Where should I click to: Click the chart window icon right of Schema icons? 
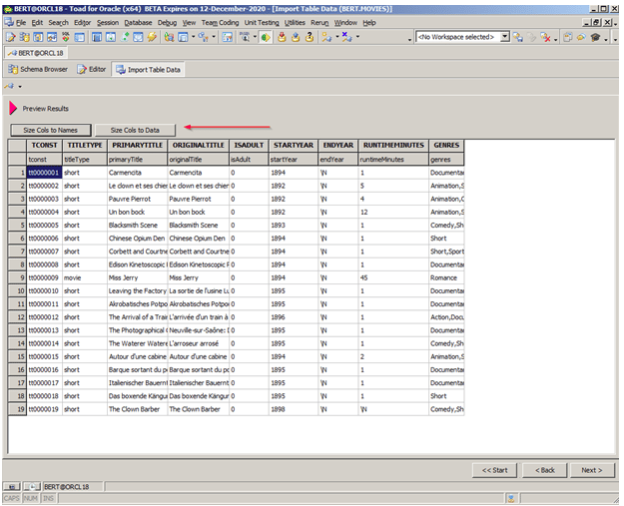click(x=52, y=37)
